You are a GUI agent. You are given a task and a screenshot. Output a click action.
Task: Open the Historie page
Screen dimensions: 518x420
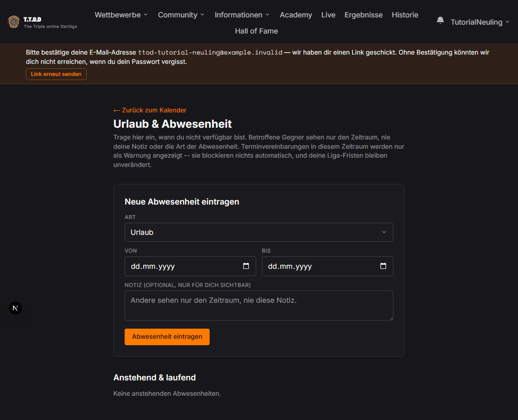pos(405,15)
